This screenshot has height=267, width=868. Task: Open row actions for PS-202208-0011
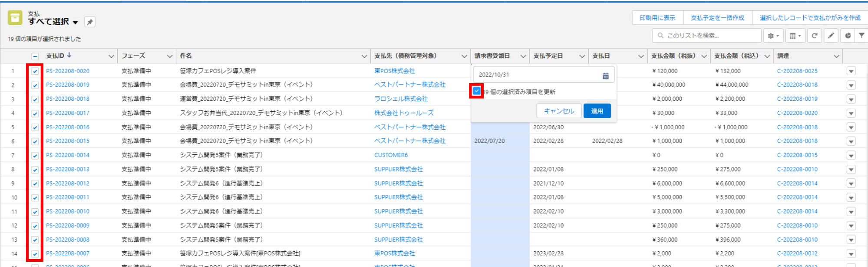pyautogui.click(x=851, y=198)
